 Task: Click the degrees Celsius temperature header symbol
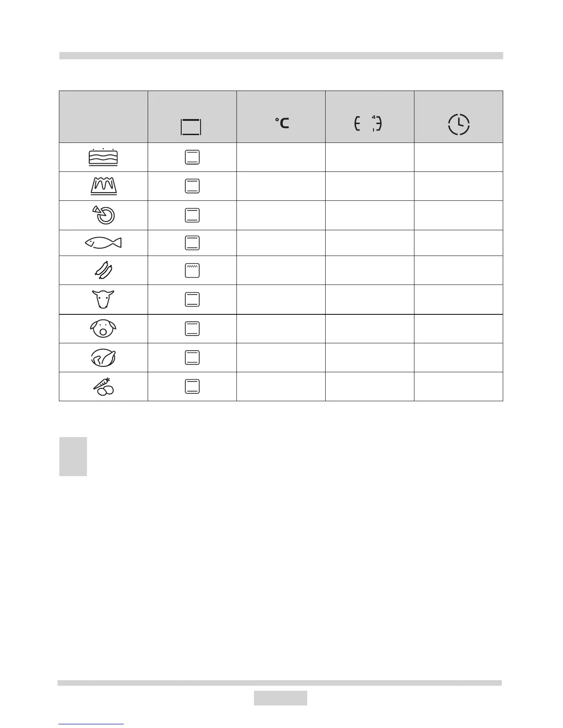point(282,123)
